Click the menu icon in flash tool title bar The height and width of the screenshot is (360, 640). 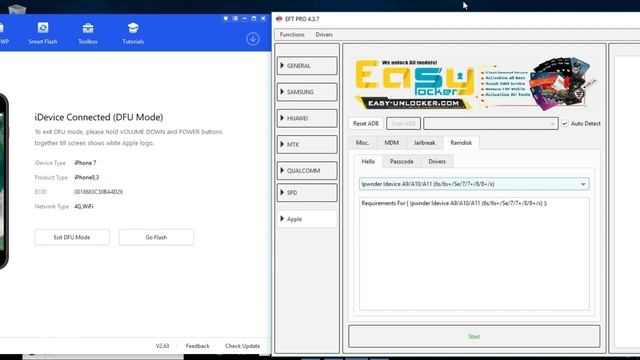coord(235,18)
